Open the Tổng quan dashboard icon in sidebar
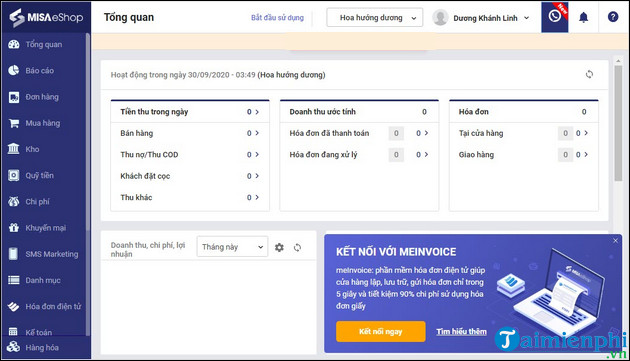This screenshot has height=361, width=630. pyautogui.click(x=14, y=45)
